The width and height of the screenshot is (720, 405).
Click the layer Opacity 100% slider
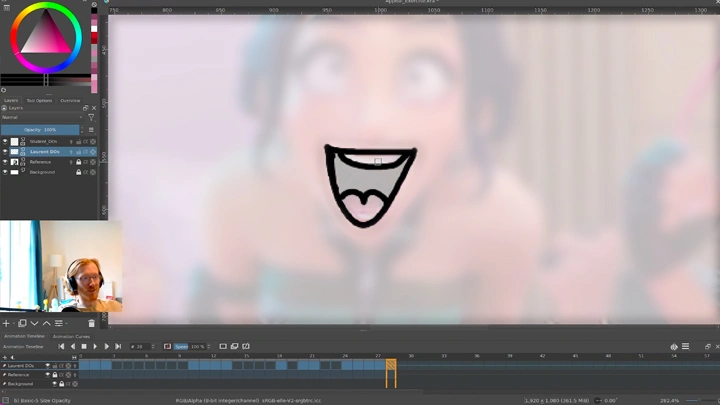tap(40, 130)
